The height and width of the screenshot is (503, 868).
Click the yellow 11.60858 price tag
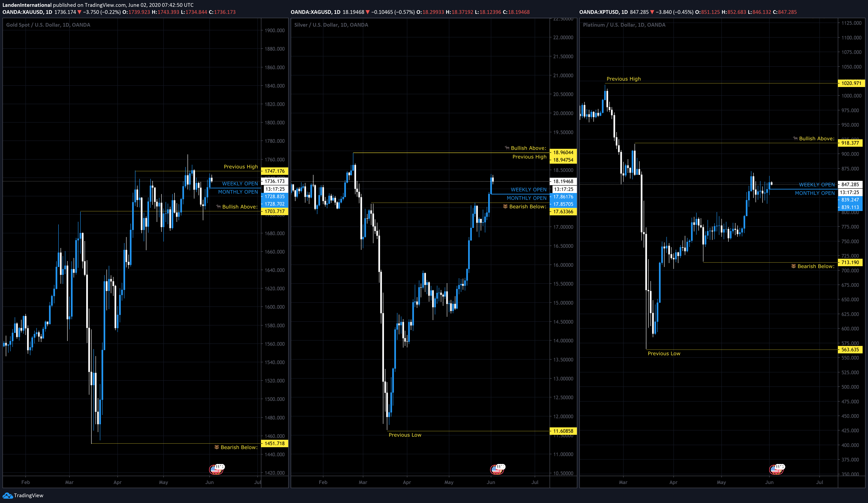[563, 431]
